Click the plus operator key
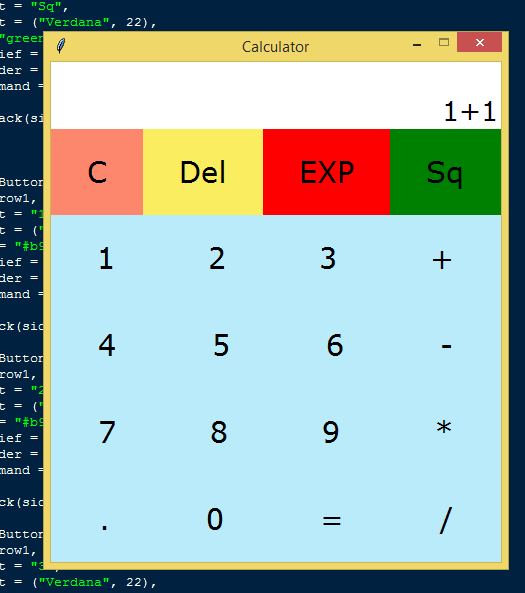The image size is (525, 593). point(442,259)
